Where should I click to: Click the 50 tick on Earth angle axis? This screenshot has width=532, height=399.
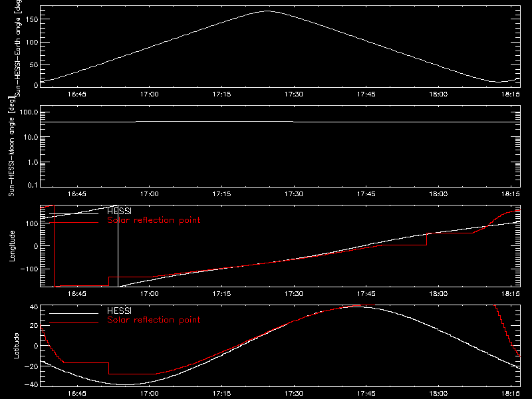tap(34, 65)
